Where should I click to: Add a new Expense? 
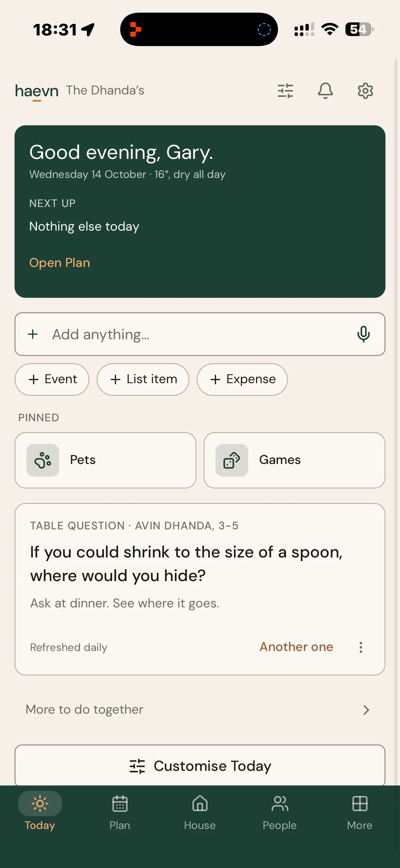242,380
